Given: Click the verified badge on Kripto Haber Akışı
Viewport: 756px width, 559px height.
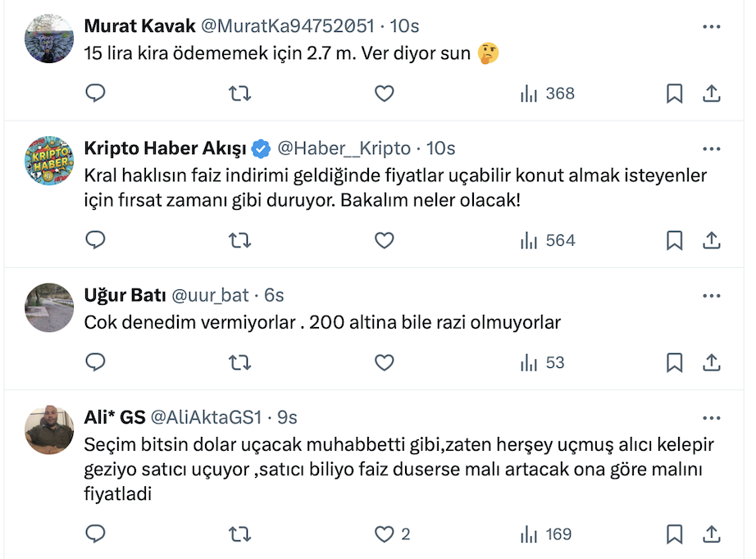Looking at the screenshot, I should 262,148.
